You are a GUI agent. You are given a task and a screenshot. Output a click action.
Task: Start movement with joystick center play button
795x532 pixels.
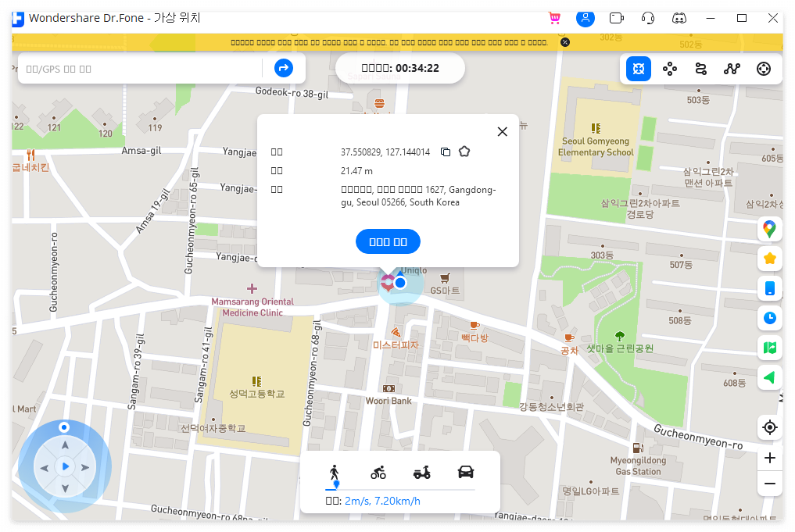point(65,466)
